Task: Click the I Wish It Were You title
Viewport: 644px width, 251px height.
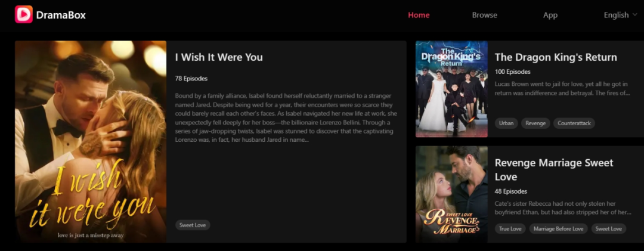Action: [219, 57]
